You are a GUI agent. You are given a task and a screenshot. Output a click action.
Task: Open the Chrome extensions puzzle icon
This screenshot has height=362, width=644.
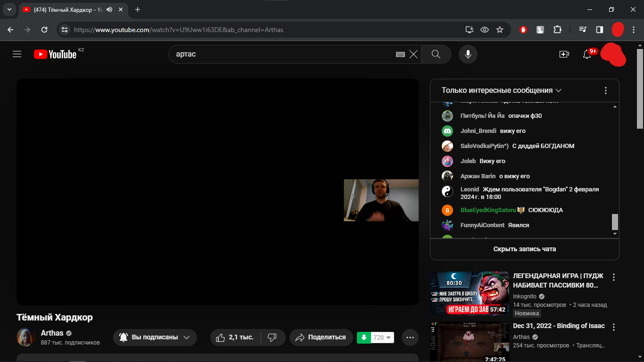(x=557, y=30)
